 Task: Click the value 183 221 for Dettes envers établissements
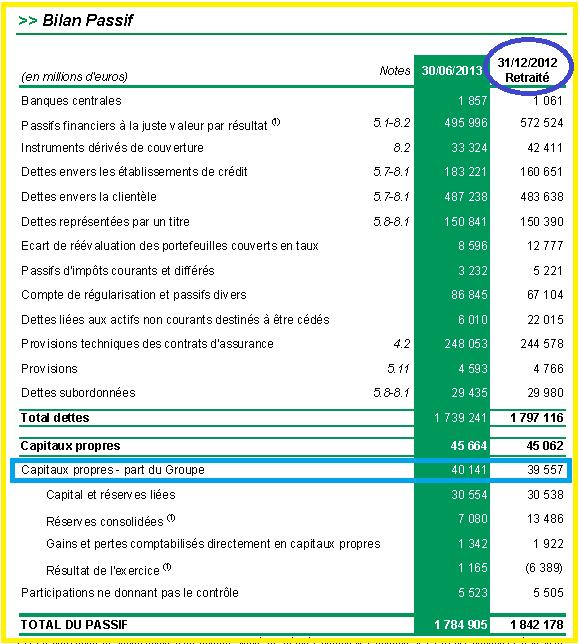pos(465,171)
